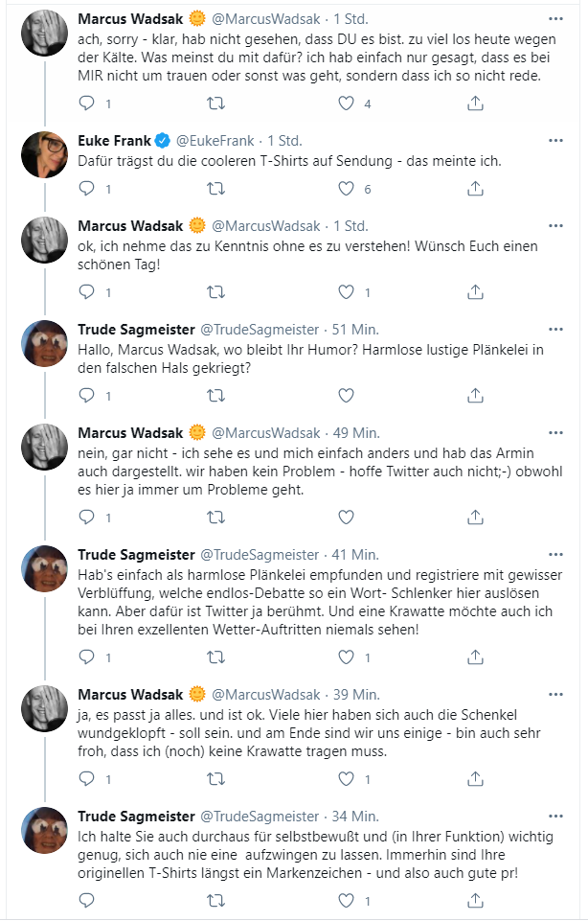Open the more options menu on the top tweet
Image resolution: width=588 pixels, height=921 pixels.
click(554, 18)
